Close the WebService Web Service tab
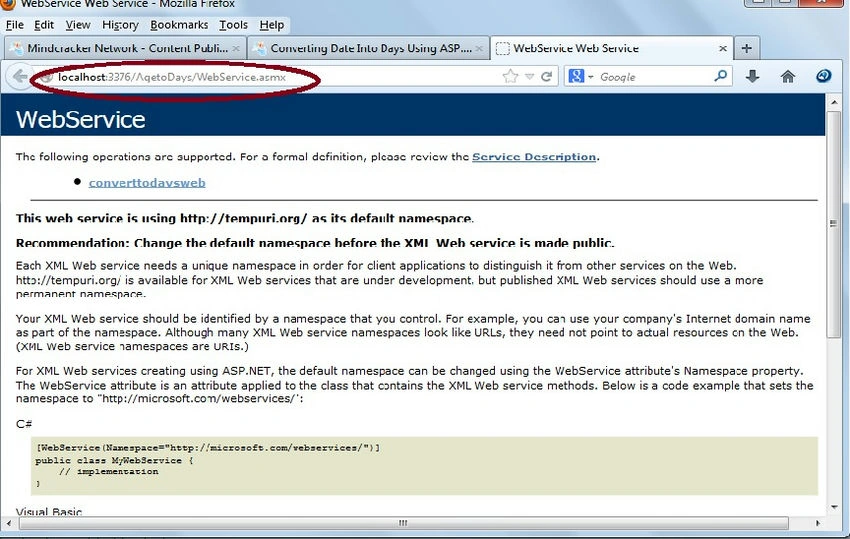 [x=723, y=48]
